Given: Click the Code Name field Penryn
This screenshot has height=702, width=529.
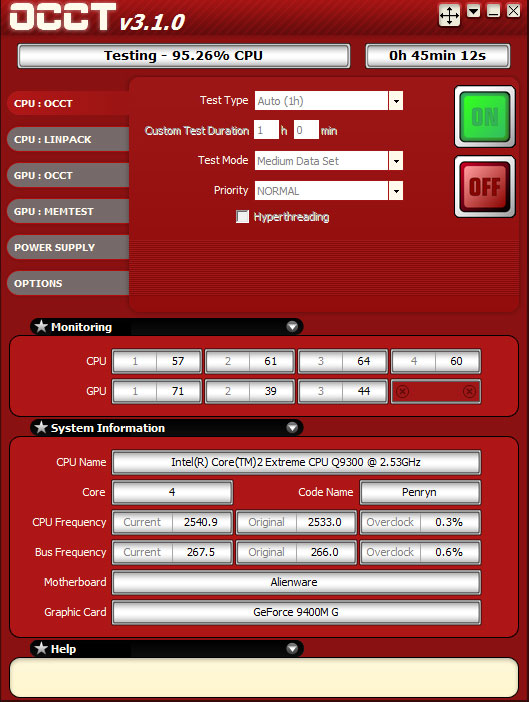Looking at the screenshot, I should [x=420, y=492].
